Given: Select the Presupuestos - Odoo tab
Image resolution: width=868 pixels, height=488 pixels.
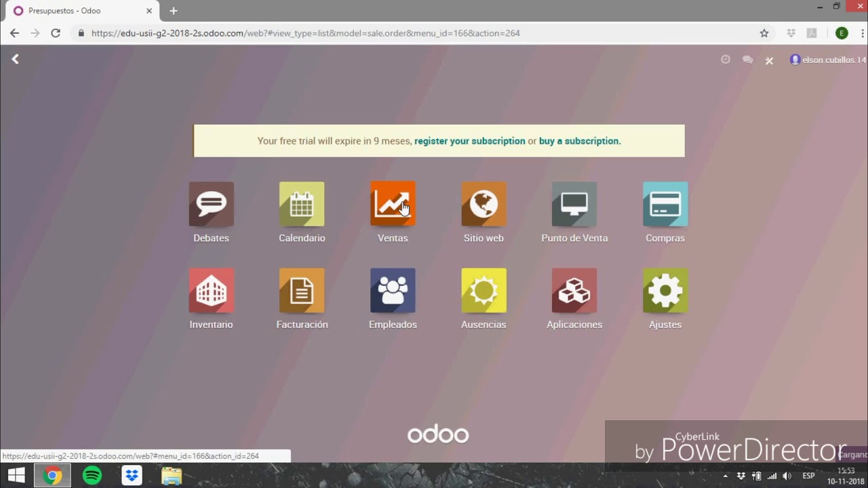Looking at the screenshot, I should click(x=83, y=11).
